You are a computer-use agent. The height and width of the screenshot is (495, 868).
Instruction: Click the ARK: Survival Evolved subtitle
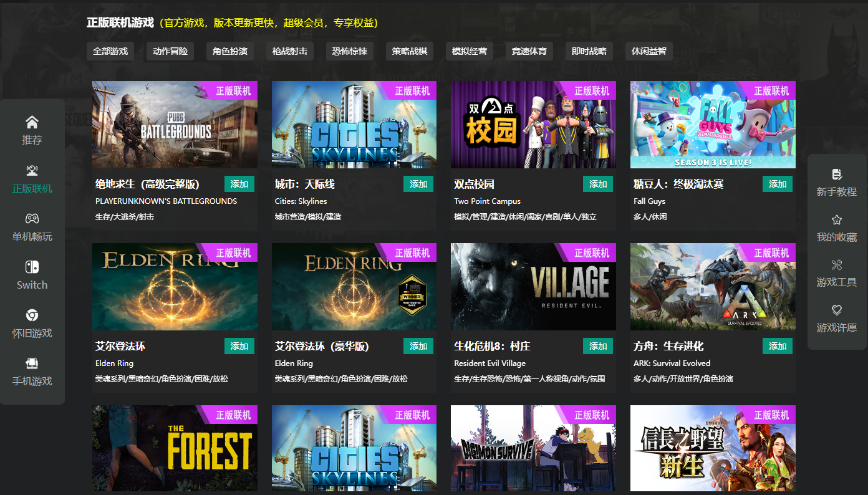coord(672,363)
